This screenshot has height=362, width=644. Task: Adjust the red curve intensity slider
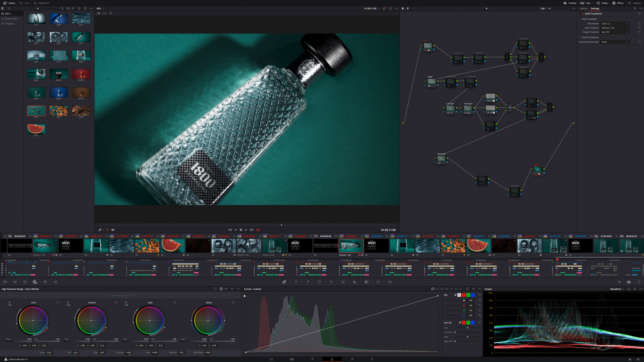point(455,305)
